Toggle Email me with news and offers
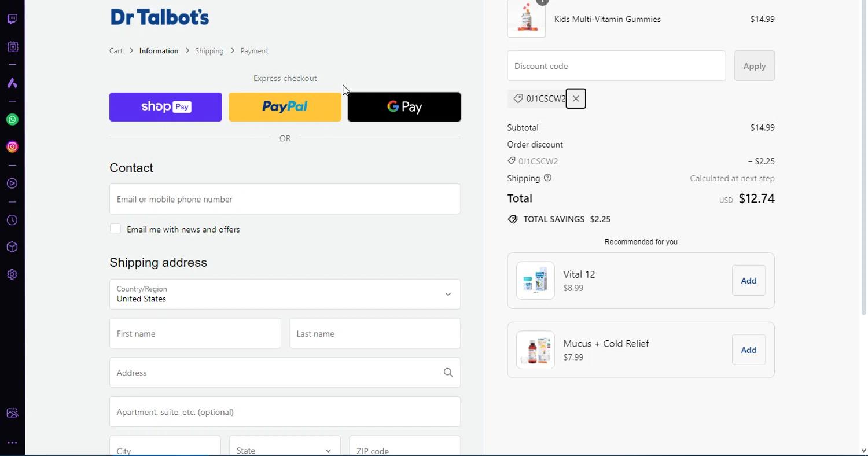The height and width of the screenshot is (456, 868). tap(116, 229)
